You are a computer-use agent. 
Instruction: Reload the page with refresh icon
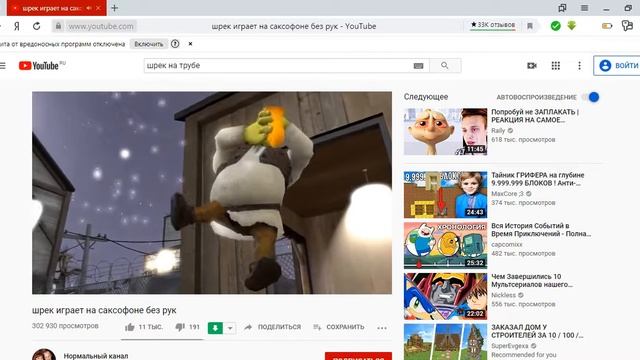[37, 26]
